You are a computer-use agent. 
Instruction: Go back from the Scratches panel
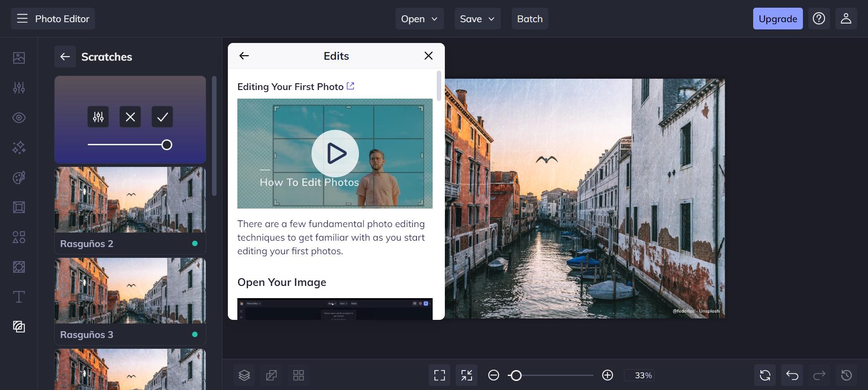click(65, 57)
